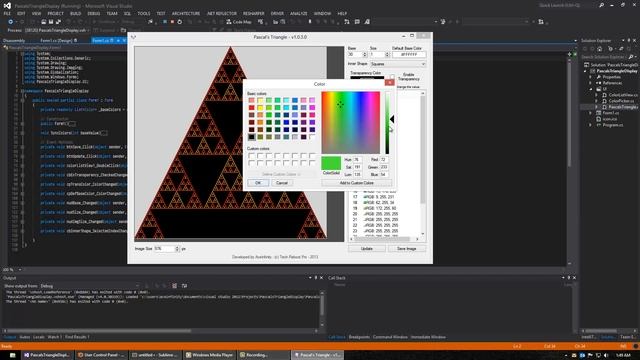Click the User Control Panel taskbar item

[x=101, y=355]
